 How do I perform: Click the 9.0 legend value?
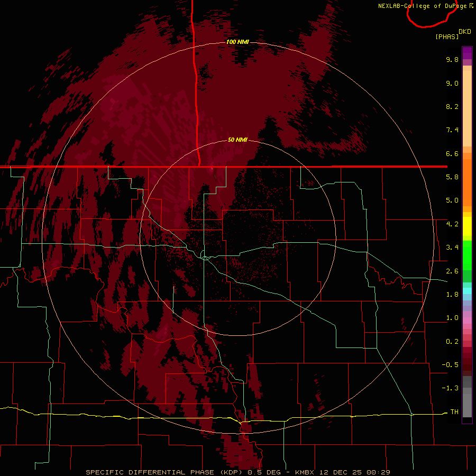452,83
